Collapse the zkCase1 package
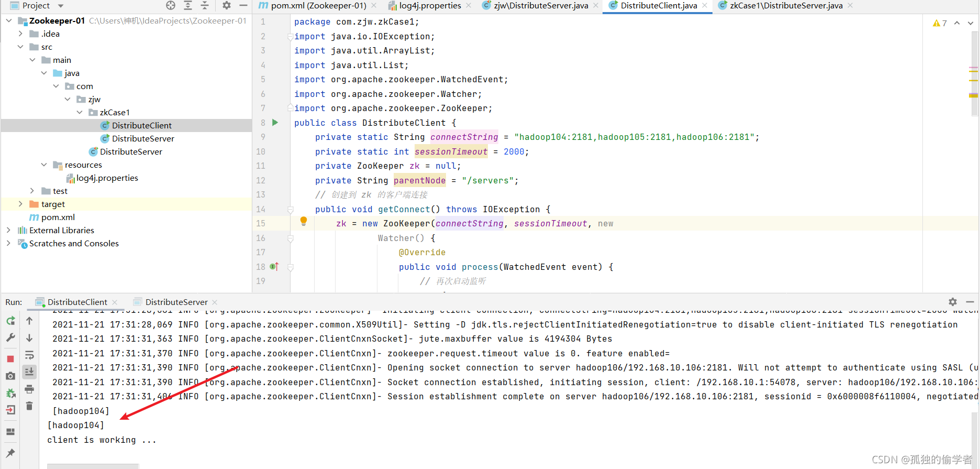The image size is (980, 469). tap(80, 112)
